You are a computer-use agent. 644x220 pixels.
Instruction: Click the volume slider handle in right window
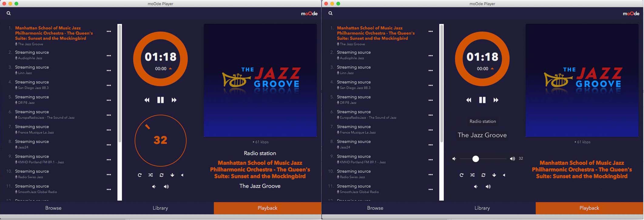[476, 159]
